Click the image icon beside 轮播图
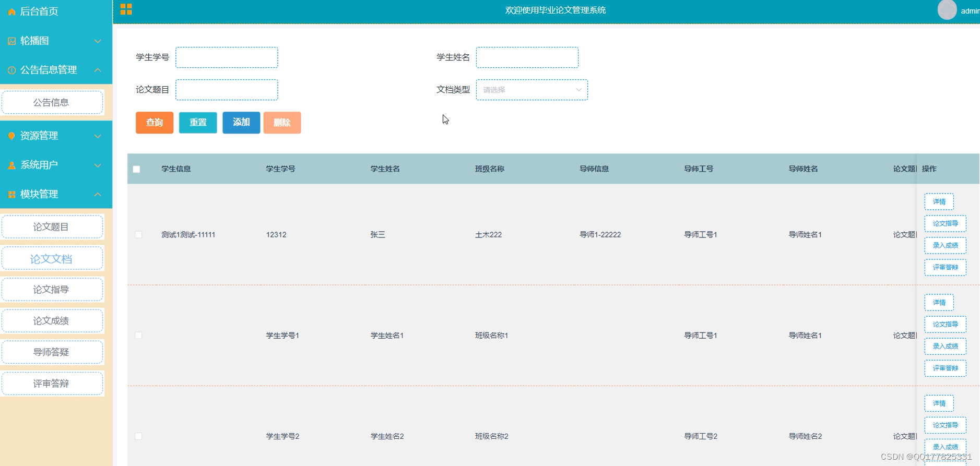This screenshot has width=980, height=466. (11, 41)
